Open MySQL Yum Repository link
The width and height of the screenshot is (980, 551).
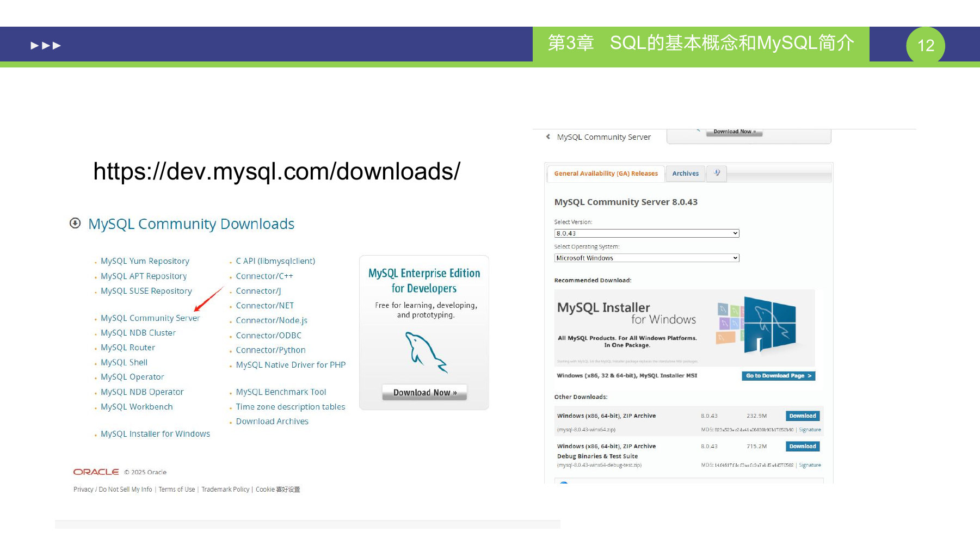click(145, 261)
